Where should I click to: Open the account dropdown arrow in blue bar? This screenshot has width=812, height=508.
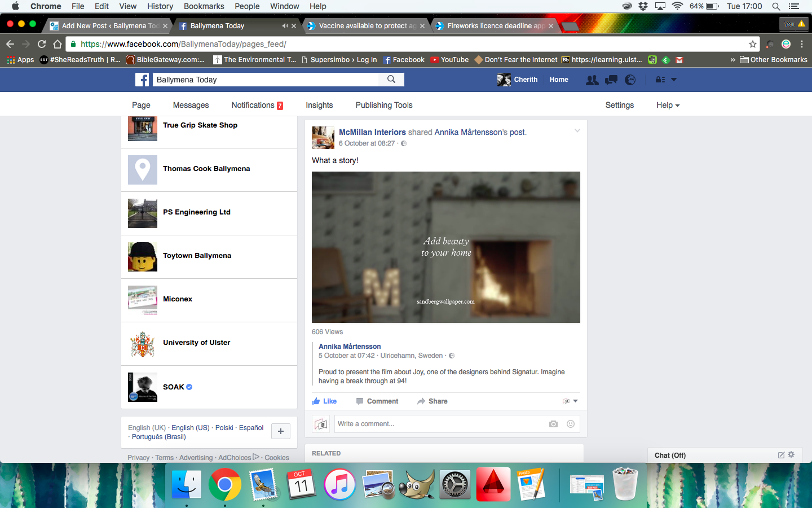point(674,80)
